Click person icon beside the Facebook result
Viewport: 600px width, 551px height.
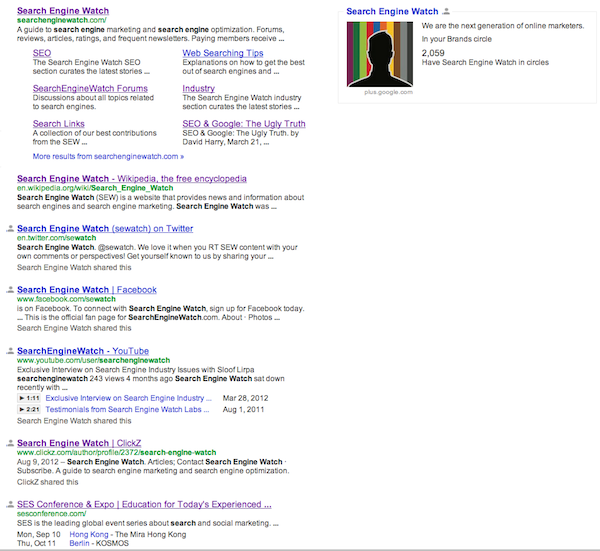click(10, 290)
